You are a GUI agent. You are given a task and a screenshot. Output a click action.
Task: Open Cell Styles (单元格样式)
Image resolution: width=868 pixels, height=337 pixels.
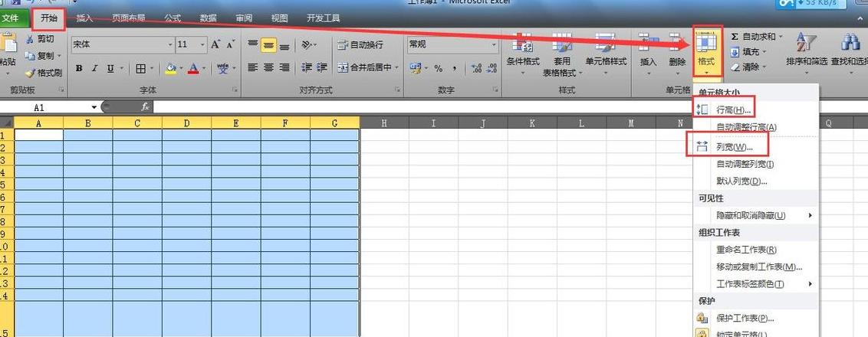tap(607, 55)
